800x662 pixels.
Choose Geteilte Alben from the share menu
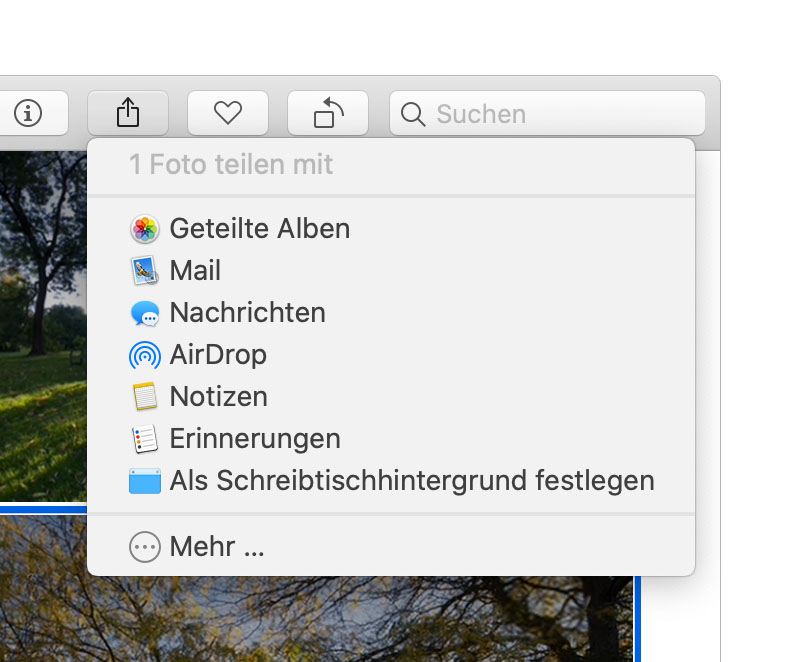pyautogui.click(x=260, y=229)
